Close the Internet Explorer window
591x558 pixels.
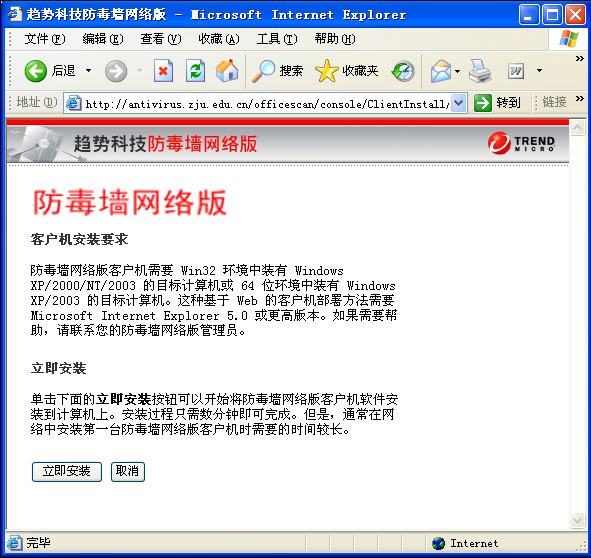pos(576,15)
